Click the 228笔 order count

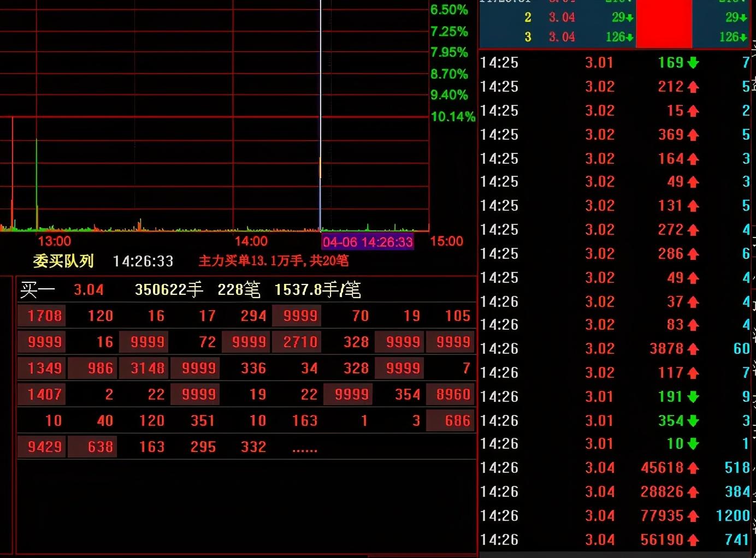[x=239, y=289]
